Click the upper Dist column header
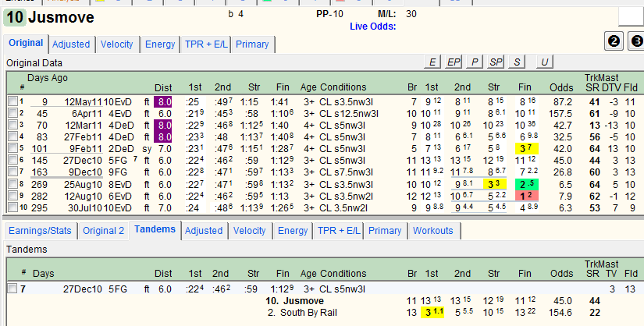The height and width of the screenshot is (326, 644). [163, 88]
